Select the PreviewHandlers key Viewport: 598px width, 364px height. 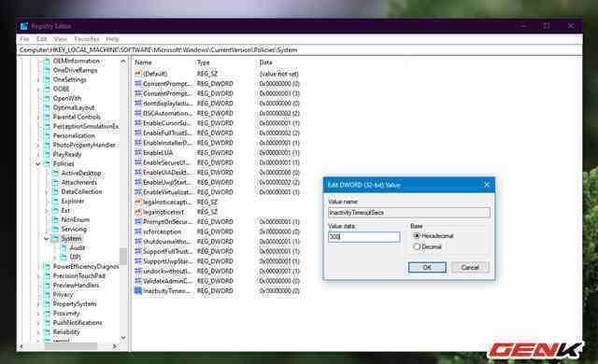(76, 286)
